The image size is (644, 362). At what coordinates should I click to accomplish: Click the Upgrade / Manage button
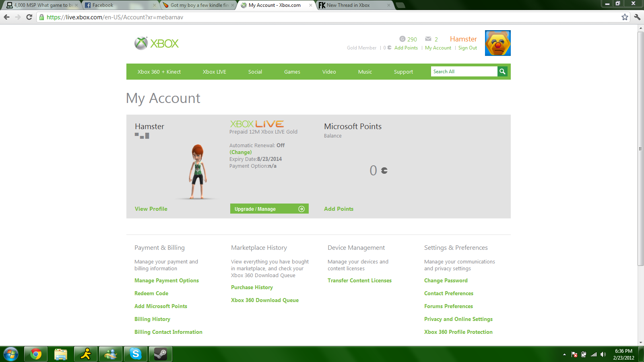tap(269, 209)
